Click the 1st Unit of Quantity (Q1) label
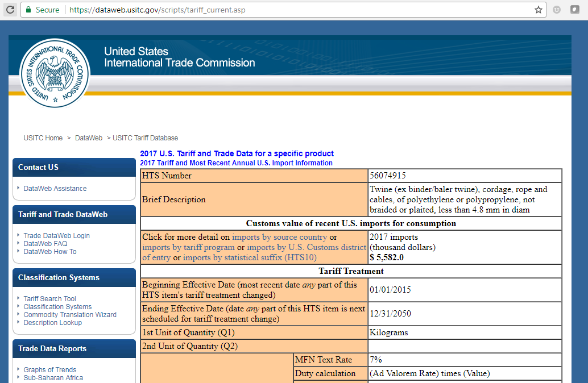Screen dimensions: 588x383 [188, 332]
